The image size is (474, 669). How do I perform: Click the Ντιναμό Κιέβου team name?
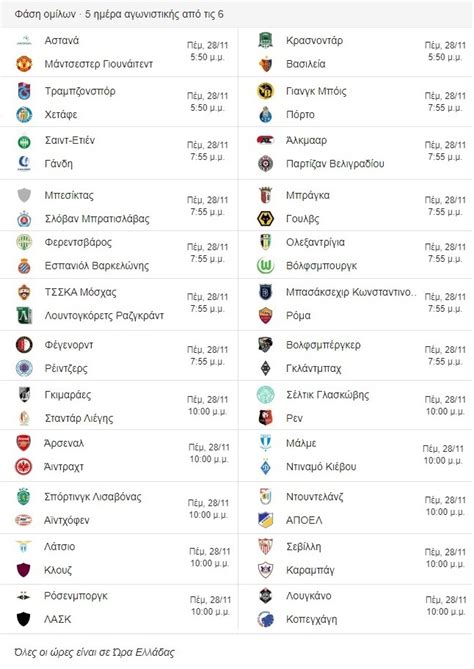tap(321, 467)
